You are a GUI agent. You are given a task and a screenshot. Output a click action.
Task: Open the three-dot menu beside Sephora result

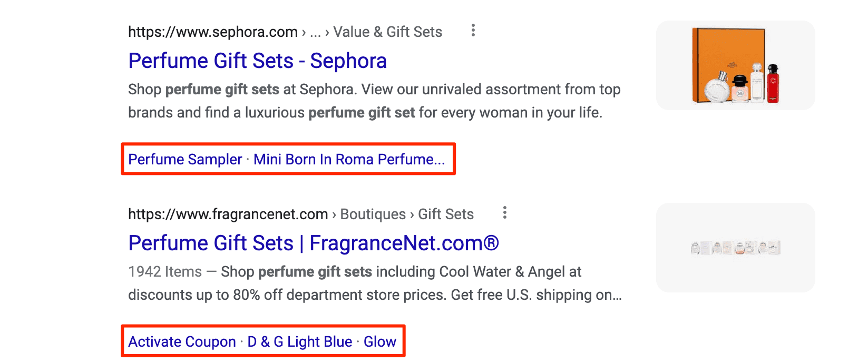[x=473, y=31]
